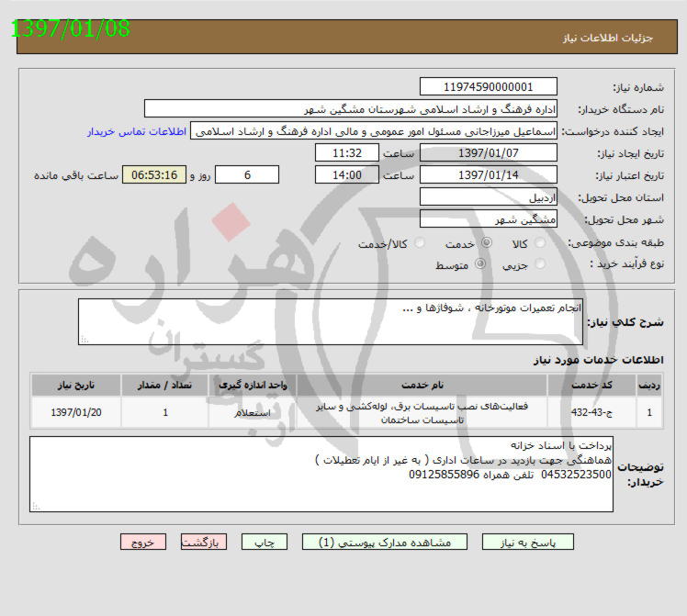Click the ایجاد کننده درخواست label

click(613, 131)
